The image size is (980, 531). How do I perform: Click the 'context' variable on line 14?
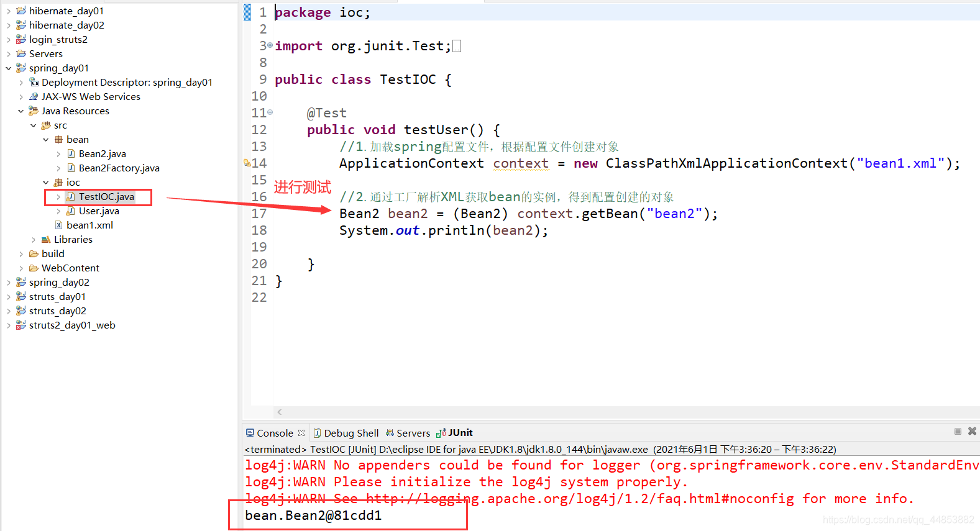(x=521, y=163)
